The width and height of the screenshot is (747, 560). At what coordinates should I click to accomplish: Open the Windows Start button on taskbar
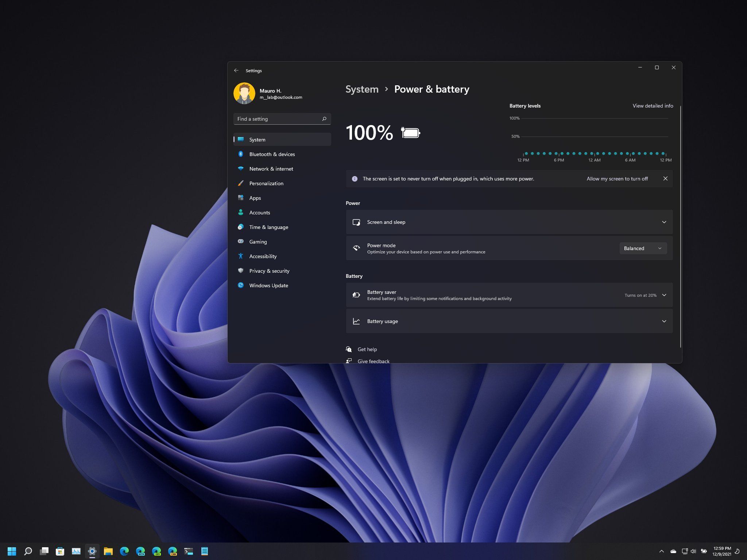click(x=12, y=551)
